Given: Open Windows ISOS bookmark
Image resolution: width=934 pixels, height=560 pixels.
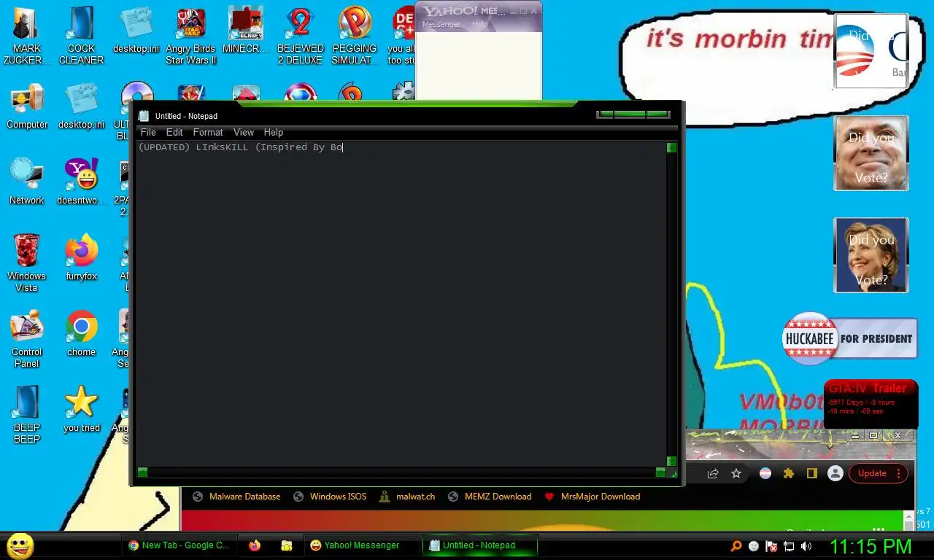Looking at the screenshot, I should tap(330, 497).
